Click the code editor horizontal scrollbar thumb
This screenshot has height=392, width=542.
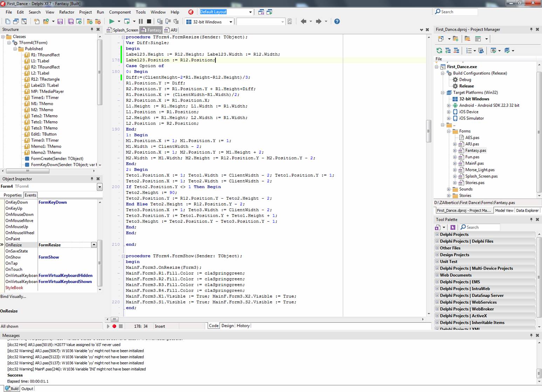115,319
